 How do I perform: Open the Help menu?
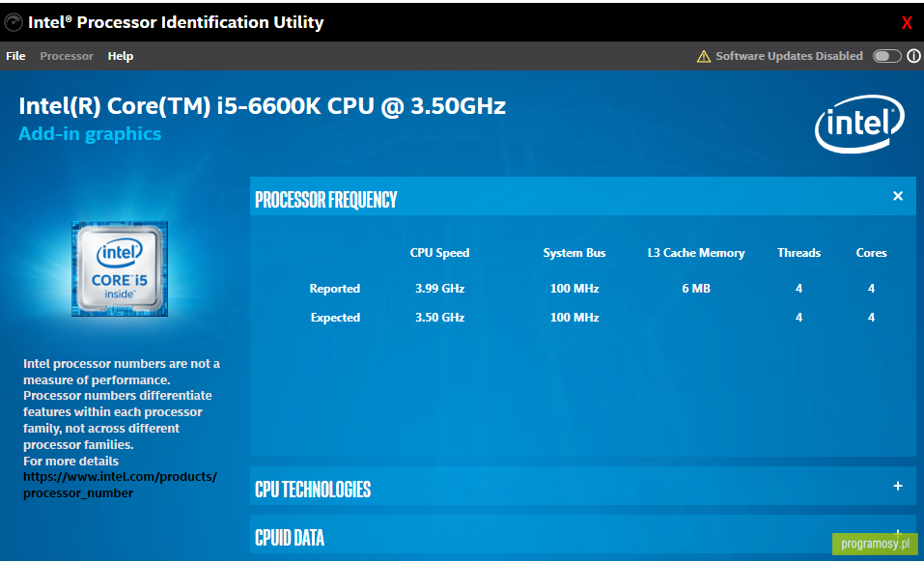coord(121,56)
